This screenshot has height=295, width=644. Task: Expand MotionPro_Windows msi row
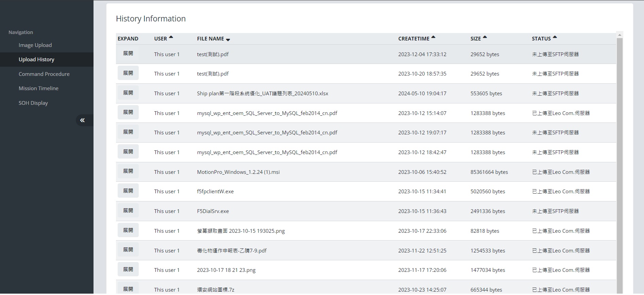pos(128,171)
